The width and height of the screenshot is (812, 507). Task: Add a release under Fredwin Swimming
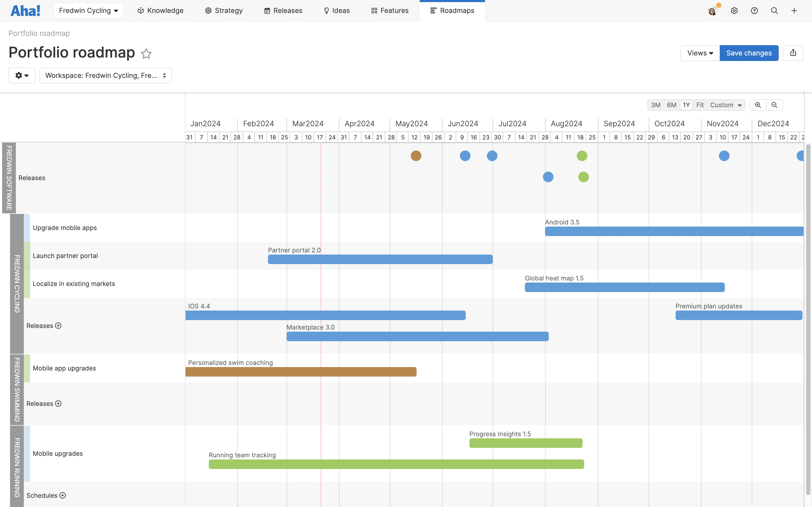coord(58,403)
